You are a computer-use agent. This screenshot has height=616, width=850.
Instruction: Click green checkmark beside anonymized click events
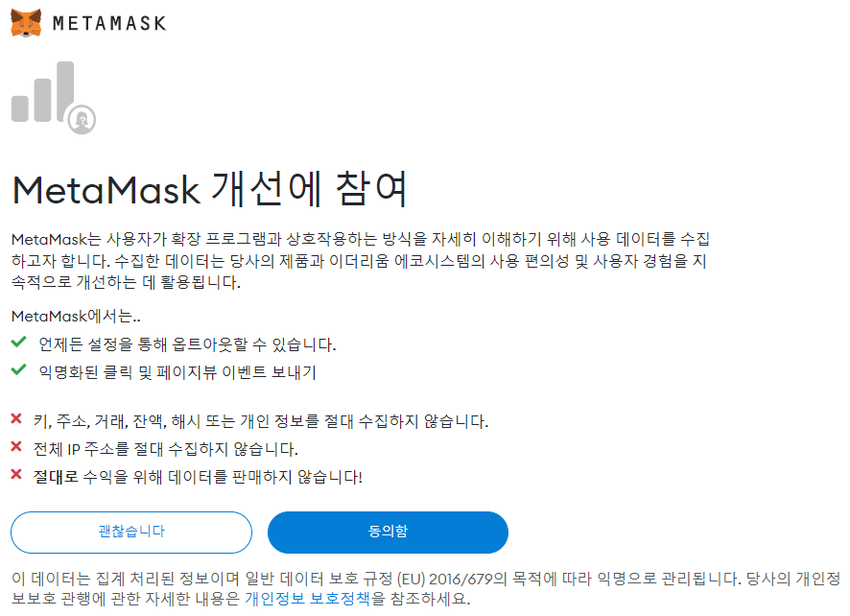coord(18,370)
